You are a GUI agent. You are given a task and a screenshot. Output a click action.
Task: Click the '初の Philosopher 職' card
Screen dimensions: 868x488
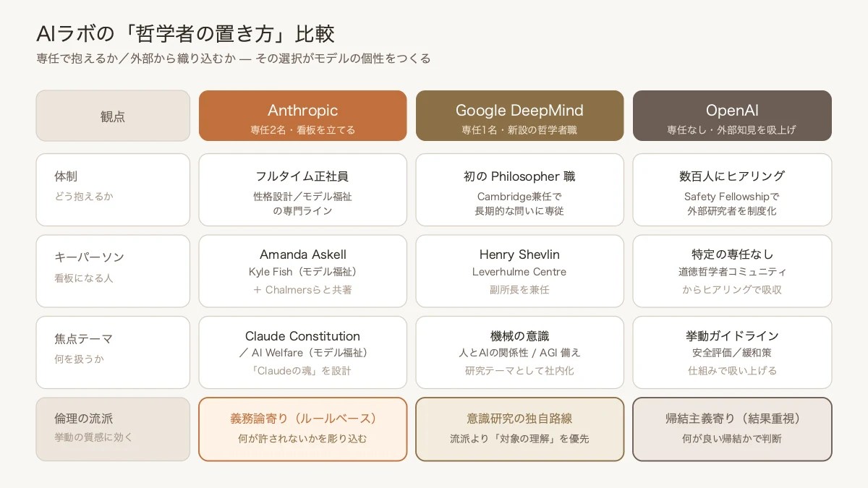tap(519, 189)
